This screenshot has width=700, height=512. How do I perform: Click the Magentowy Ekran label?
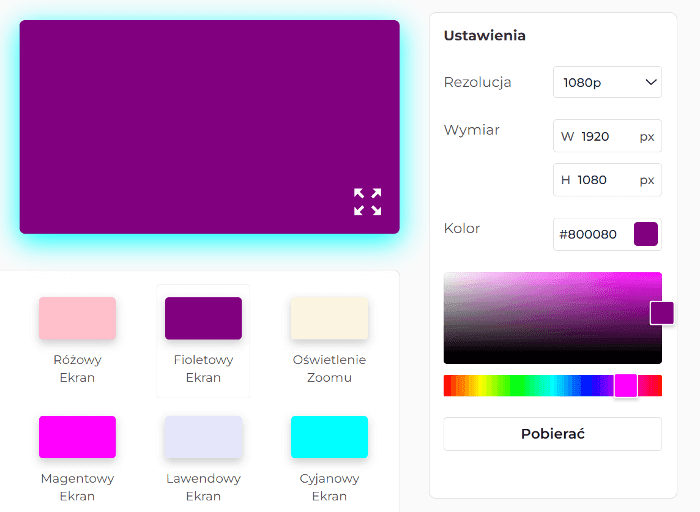coord(77,487)
